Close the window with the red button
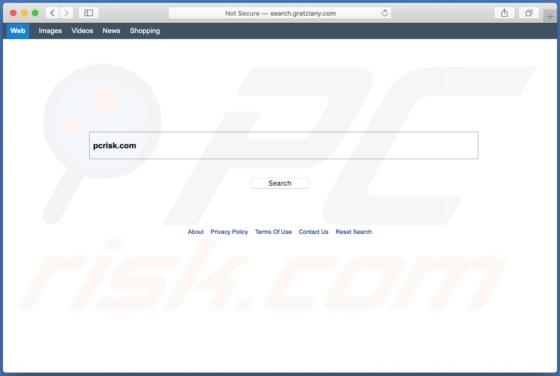Screen dimensions: 560x376 pyautogui.click(x=13, y=13)
